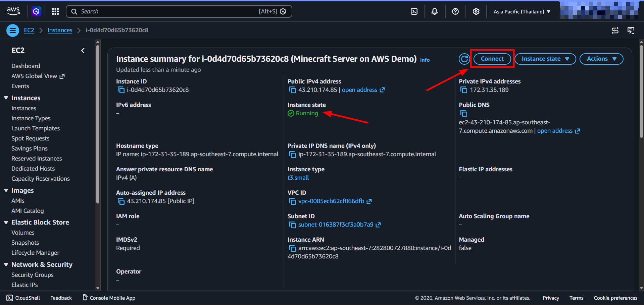Image resolution: width=644 pixels, height=305 pixels.
Task: Open the region selector Asia Pacific (Thailand)
Action: 522,11
